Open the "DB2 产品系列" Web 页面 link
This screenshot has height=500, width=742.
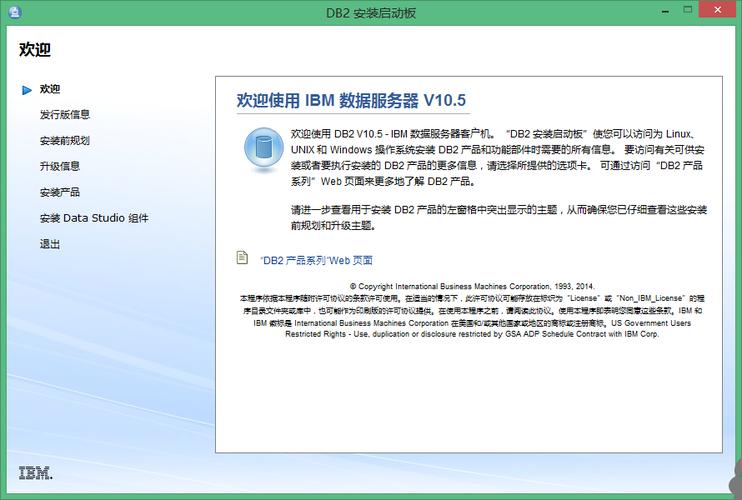(316, 260)
